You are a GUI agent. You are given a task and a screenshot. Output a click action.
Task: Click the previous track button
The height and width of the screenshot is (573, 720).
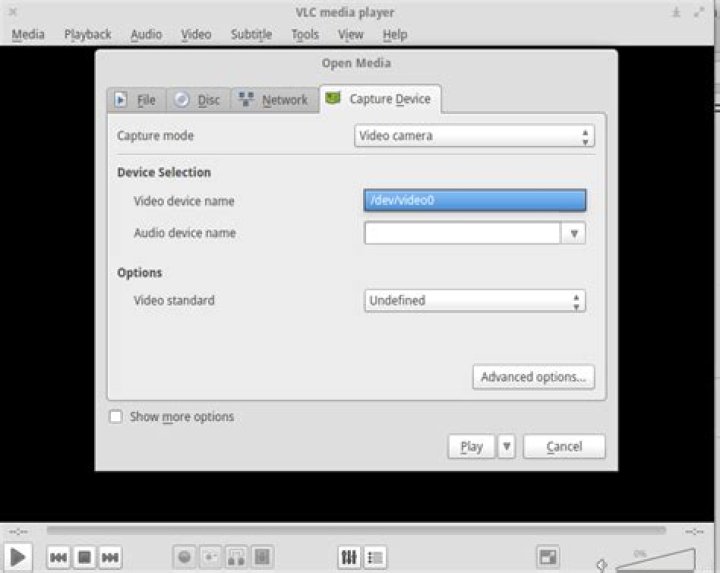click(x=58, y=557)
